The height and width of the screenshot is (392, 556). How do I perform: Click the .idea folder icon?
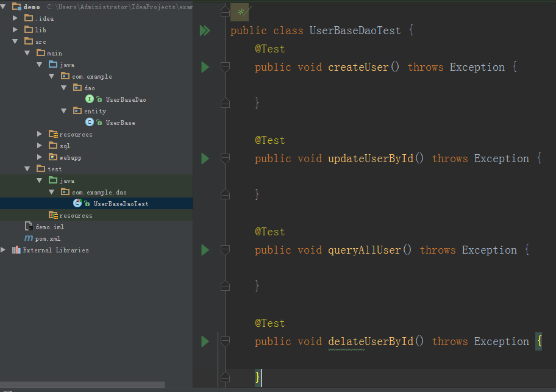29,18
